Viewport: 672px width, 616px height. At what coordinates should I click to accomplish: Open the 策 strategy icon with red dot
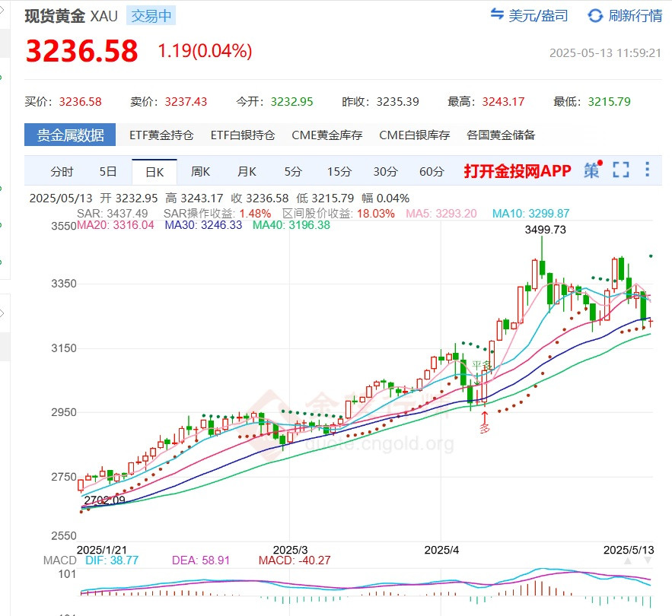click(x=591, y=170)
